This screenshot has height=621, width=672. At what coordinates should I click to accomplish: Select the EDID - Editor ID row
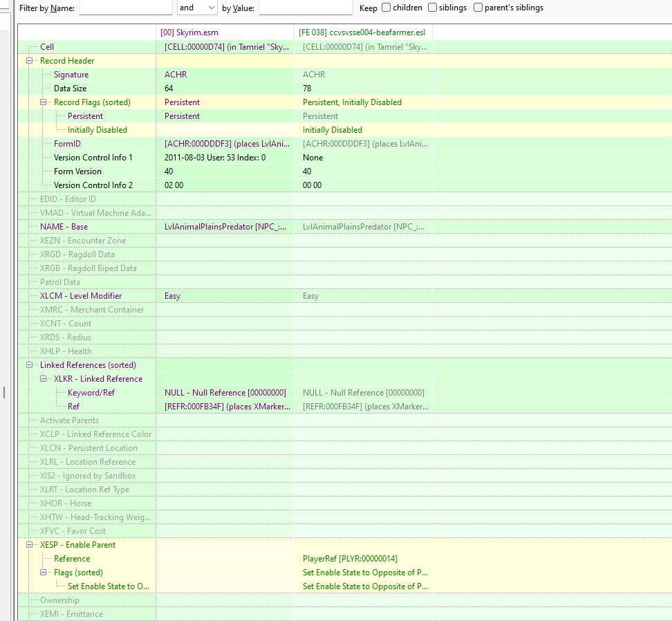click(68, 199)
